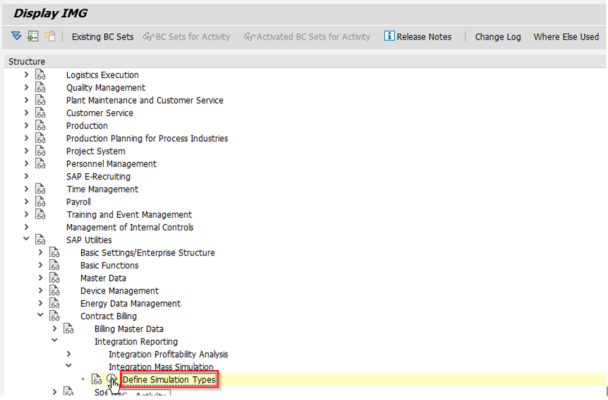Collapse the Integration Reporting node
The height and width of the screenshot is (400, 608).
[54, 341]
